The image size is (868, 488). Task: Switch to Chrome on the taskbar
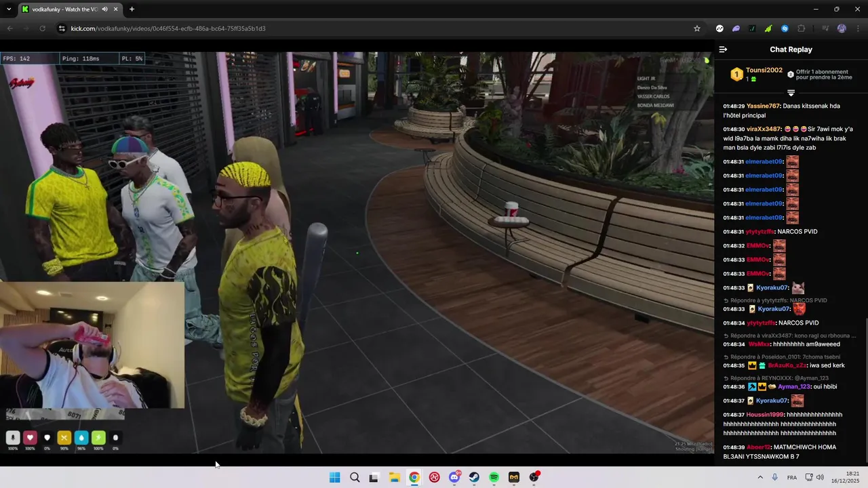pyautogui.click(x=414, y=477)
